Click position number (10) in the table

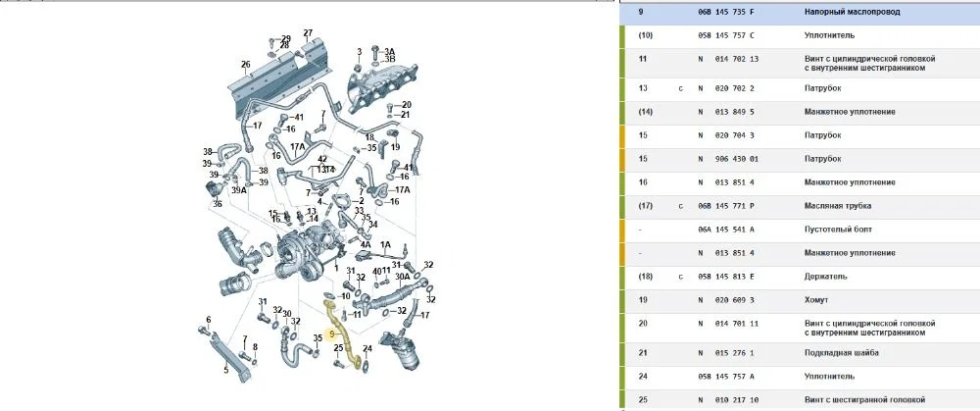[646, 35]
